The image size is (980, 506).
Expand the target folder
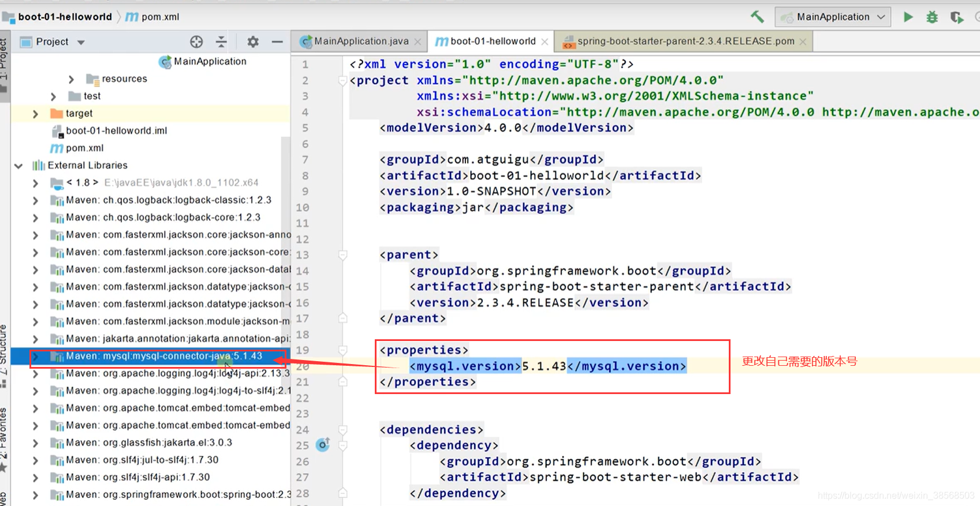point(36,114)
